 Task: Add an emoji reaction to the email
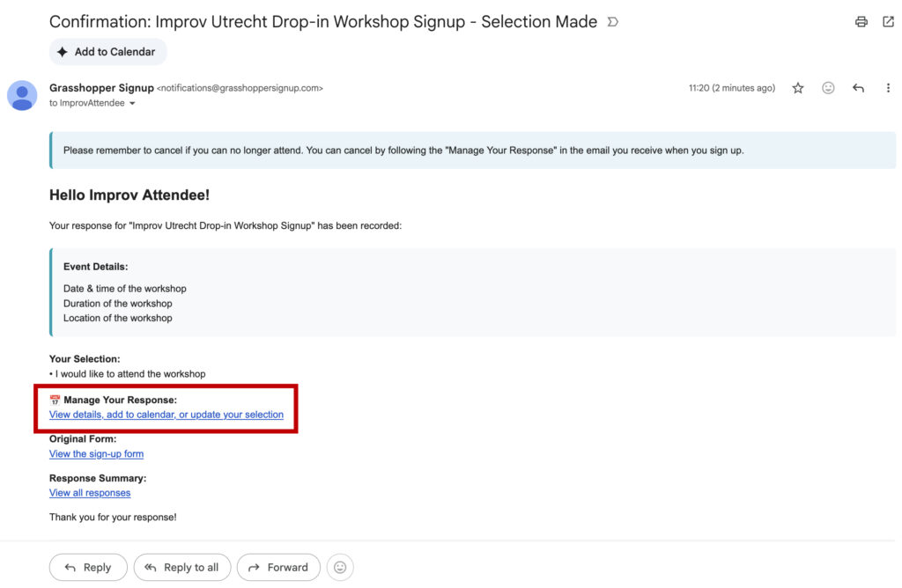827,88
